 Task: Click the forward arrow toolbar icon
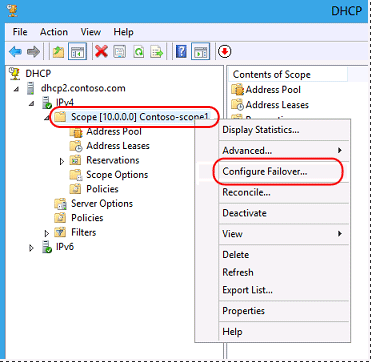tap(33, 52)
